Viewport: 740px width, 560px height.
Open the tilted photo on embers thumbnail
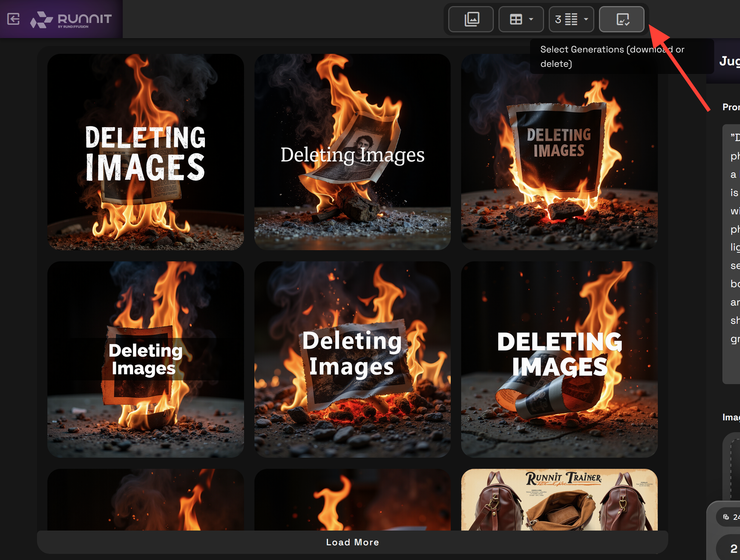[x=352, y=359]
